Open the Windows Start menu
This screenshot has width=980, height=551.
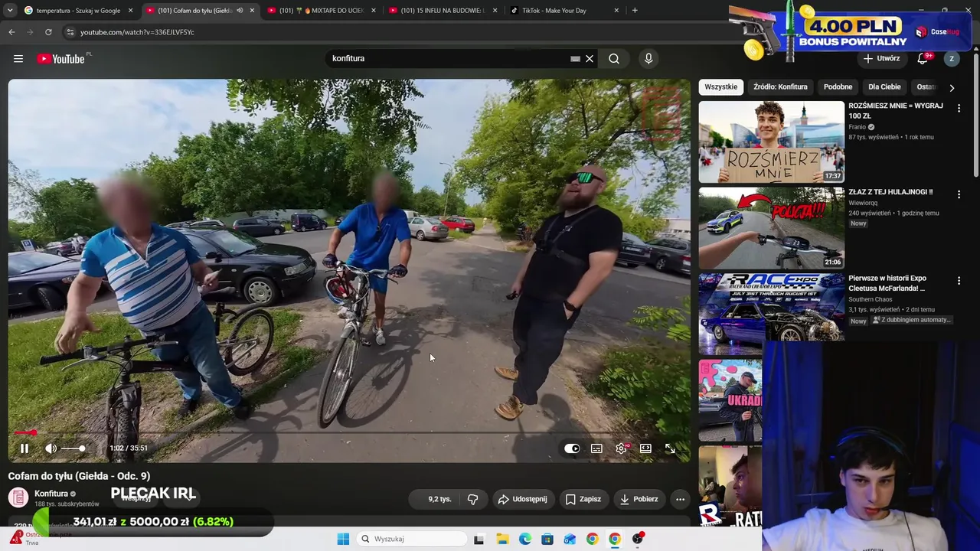(x=343, y=539)
